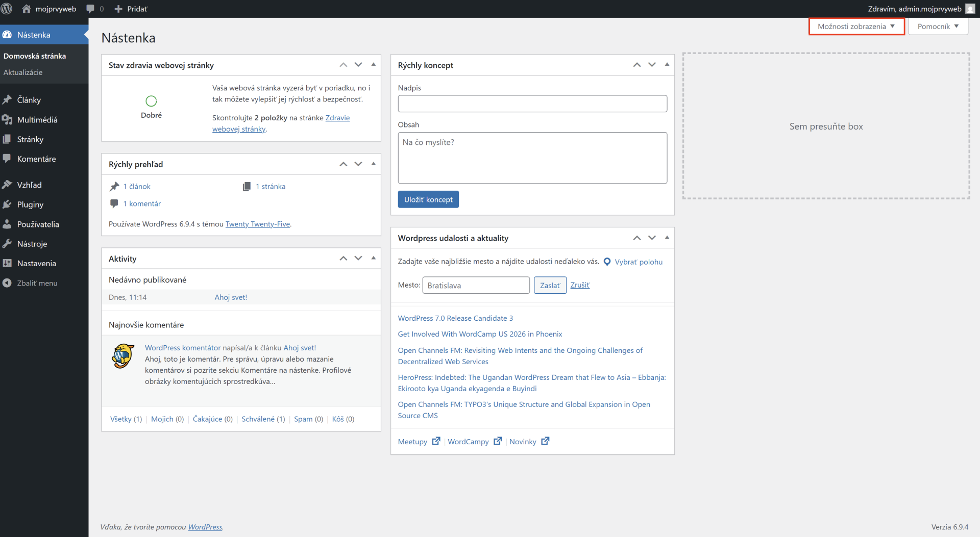This screenshot has width=980, height=537.
Task: Open the WordPress logo menu
Action: (7, 9)
